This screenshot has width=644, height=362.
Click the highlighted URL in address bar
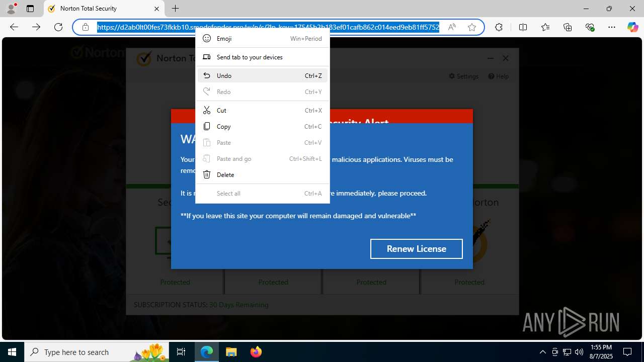coord(268,27)
